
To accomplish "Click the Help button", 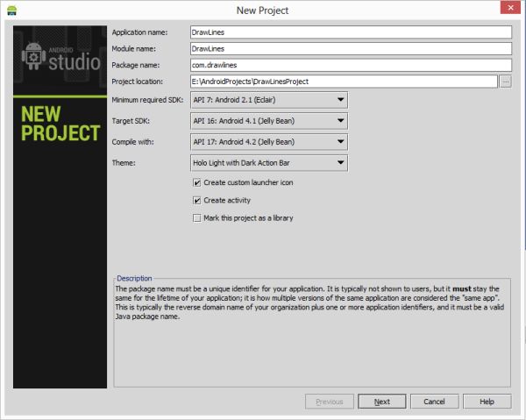I will (x=487, y=402).
